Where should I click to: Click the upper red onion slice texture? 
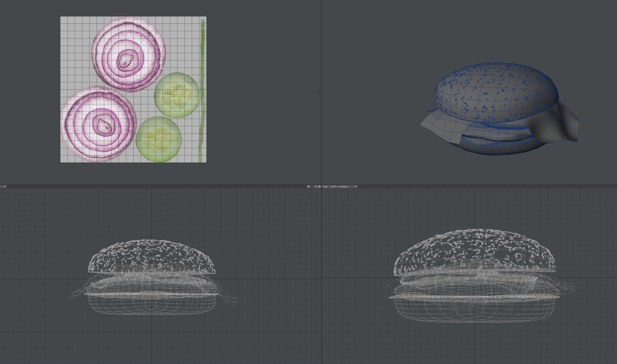pos(129,54)
